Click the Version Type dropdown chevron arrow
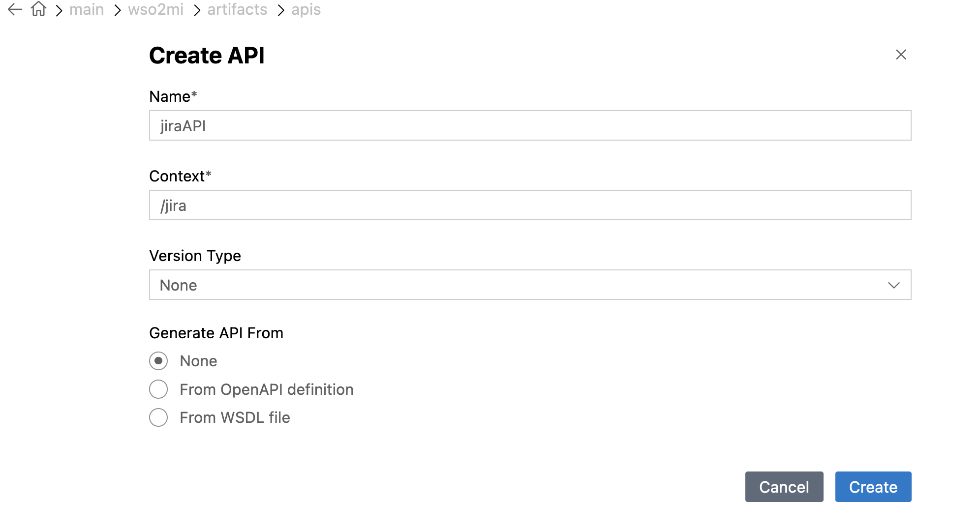 click(894, 284)
